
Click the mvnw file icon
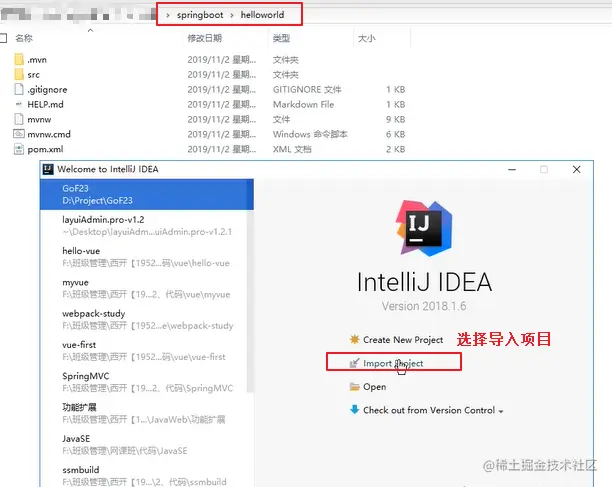click(19, 119)
